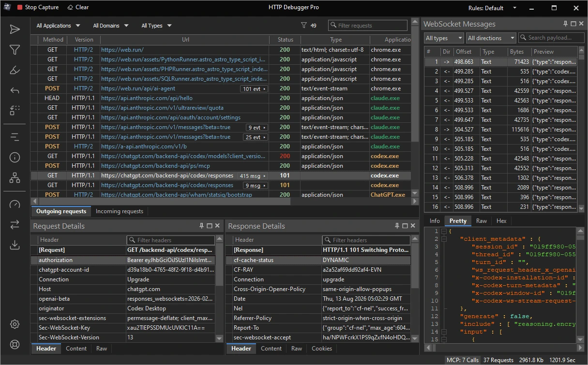Click the horizontal scrollbar under request list
The height and width of the screenshot is (365, 588).
point(221,201)
